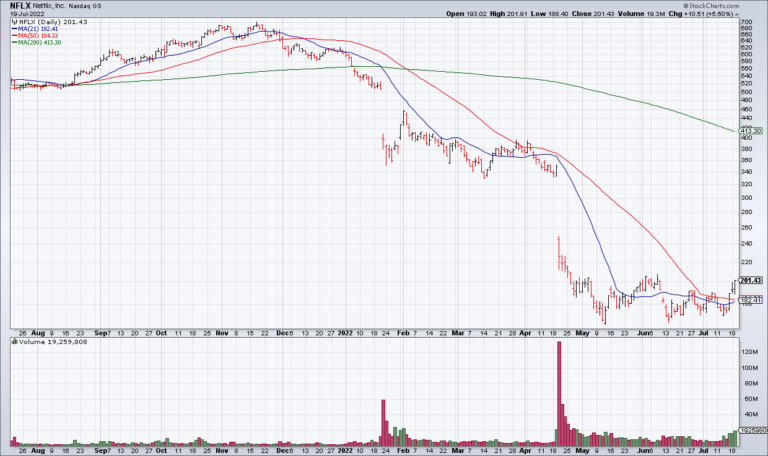Viewport: 768px width, 456px height.
Task: Select the "Volume 19,259,808" panel label
Action: (x=49, y=342)
